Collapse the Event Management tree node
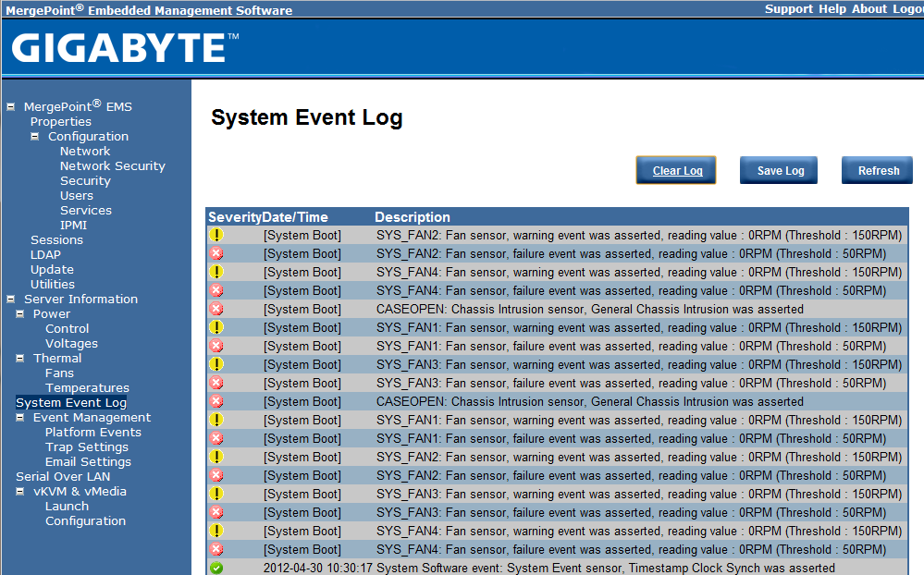 pyautogui.click(x=20, y=417)
